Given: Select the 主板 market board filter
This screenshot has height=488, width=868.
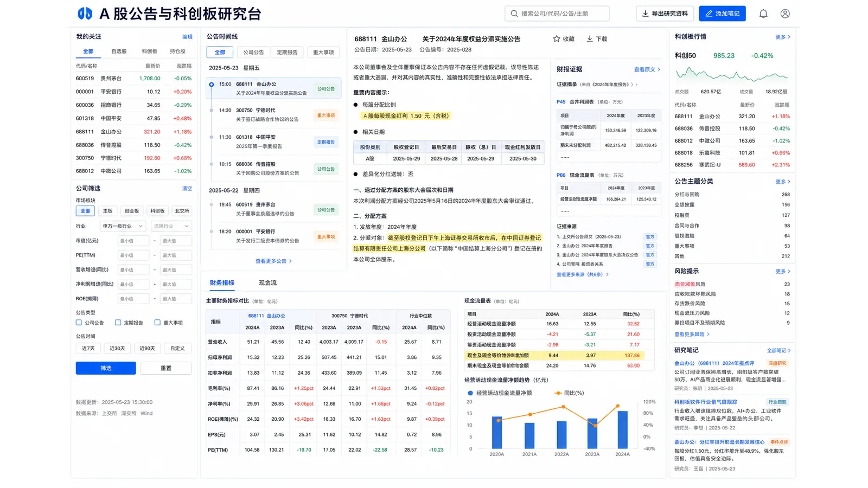Looking at the screenshot, I should [x=108, y=211].
